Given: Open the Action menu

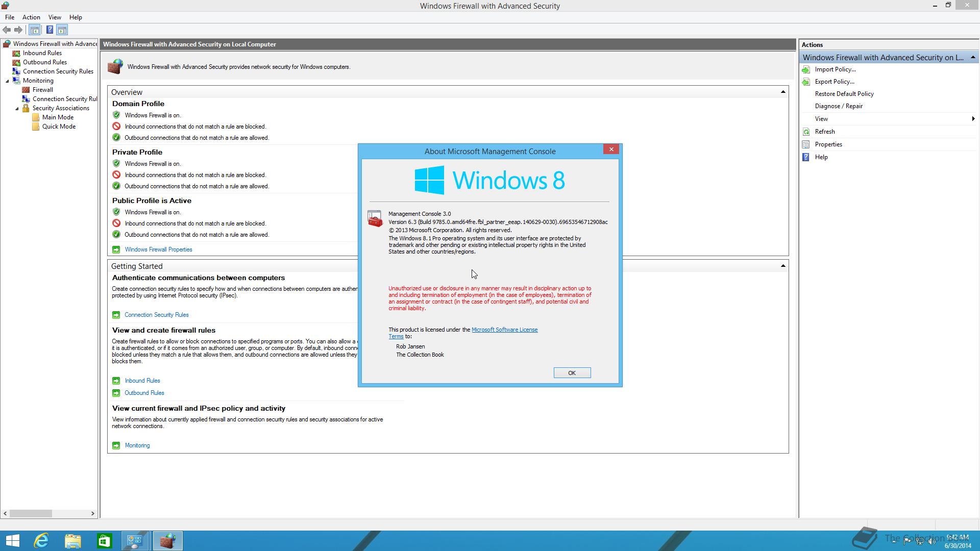Looking at the screenshot, I should (31, 17).
